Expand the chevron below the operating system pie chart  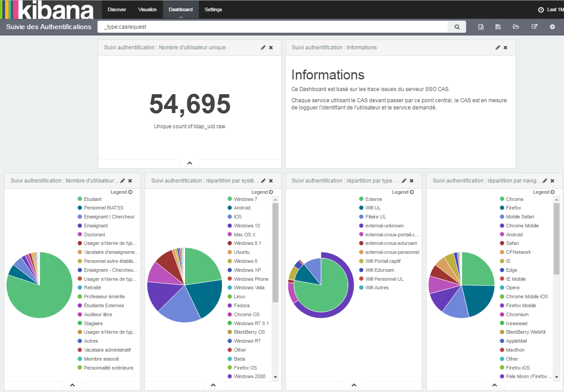(213, 385)
